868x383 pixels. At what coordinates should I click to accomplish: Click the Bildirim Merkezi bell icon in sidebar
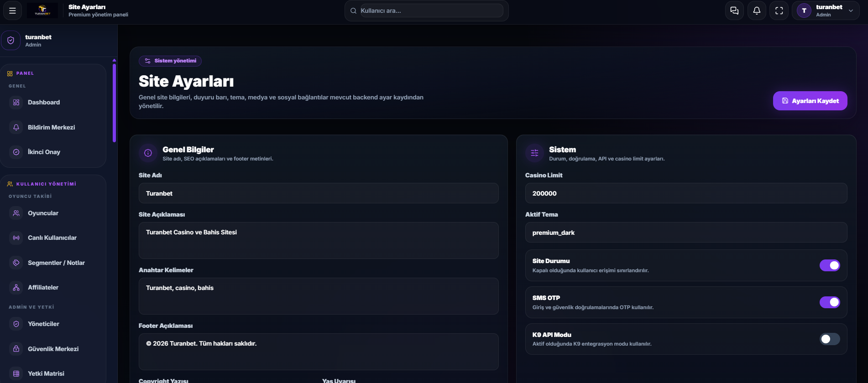pyautogui.click(x=16, y=127)
